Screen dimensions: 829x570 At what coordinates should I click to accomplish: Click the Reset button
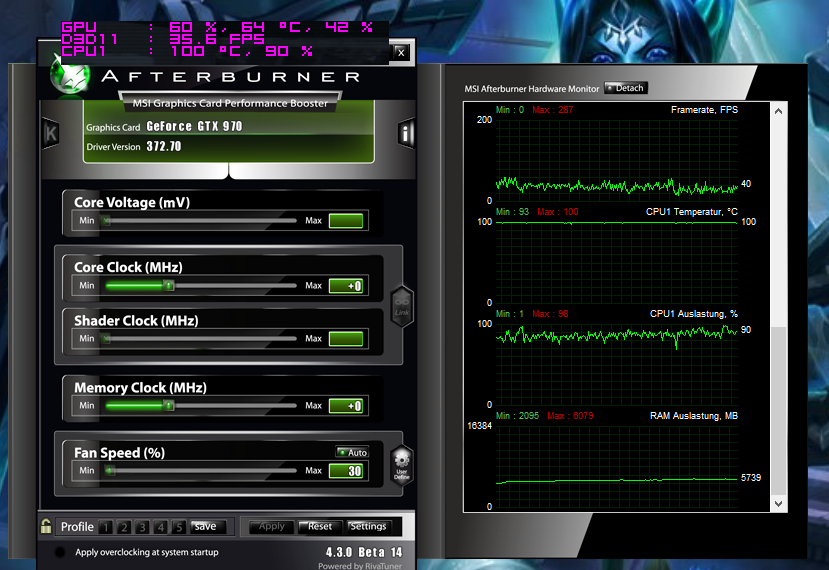(x=320, y=527)
